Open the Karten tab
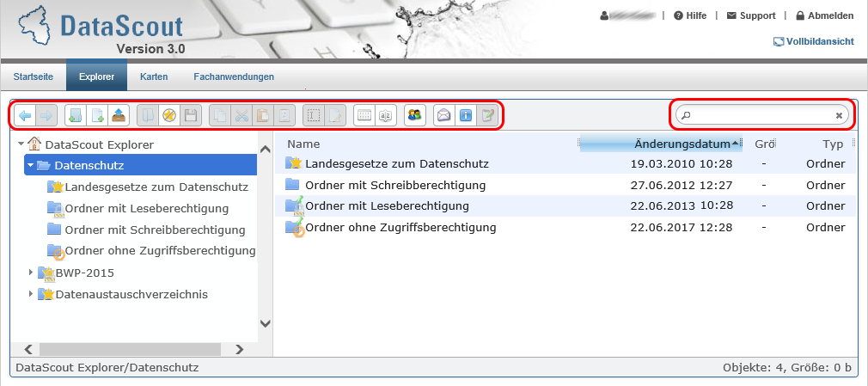The width and height of the screenshot is (868, 386). [154, 77]
